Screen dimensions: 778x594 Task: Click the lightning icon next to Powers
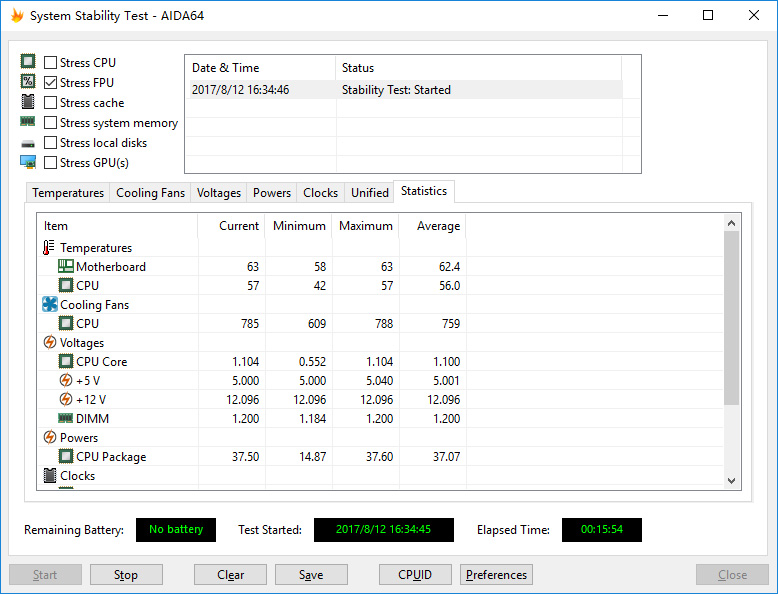pyautogui.click(x=50, y=437)
